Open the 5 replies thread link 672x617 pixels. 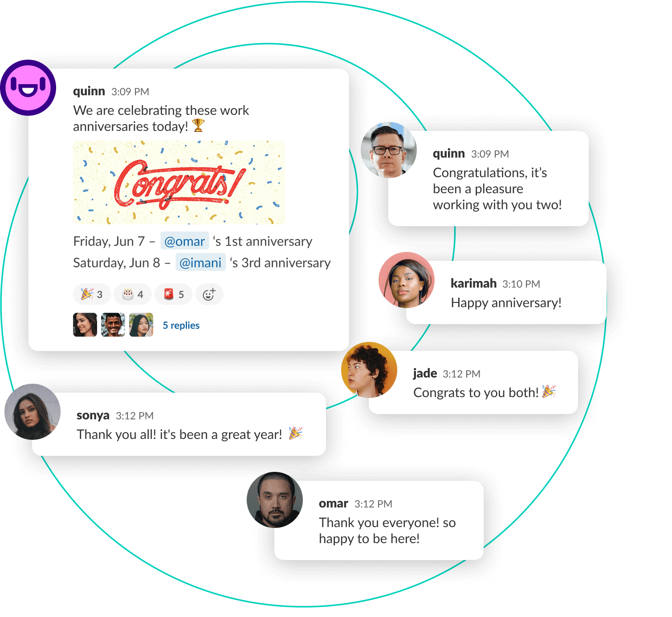tap(181, 325)
